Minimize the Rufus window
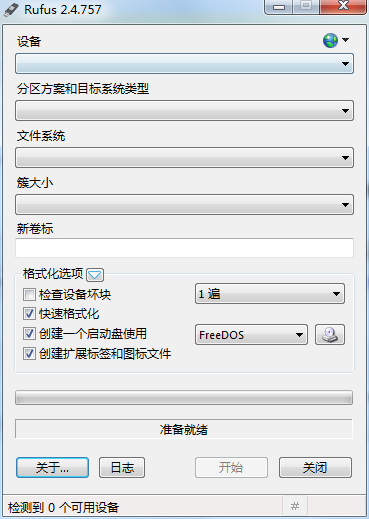The width and height of the screenshot is (369, 519). [x=279, y=7]
